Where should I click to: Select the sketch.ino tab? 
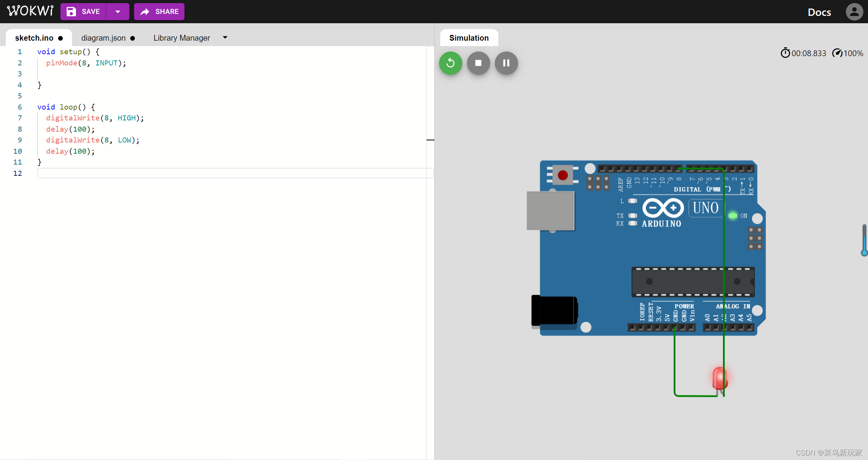point(34,38)
